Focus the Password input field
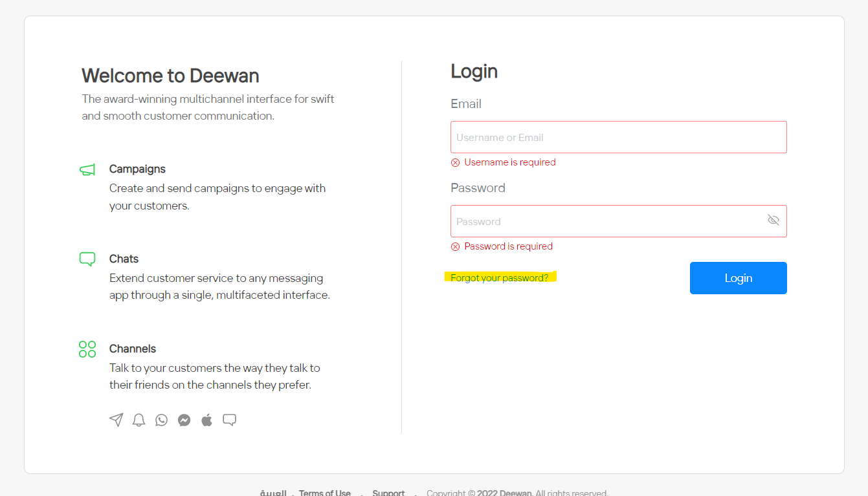The height and width of the screenshot is (496, 868). [x=619, y=221]
